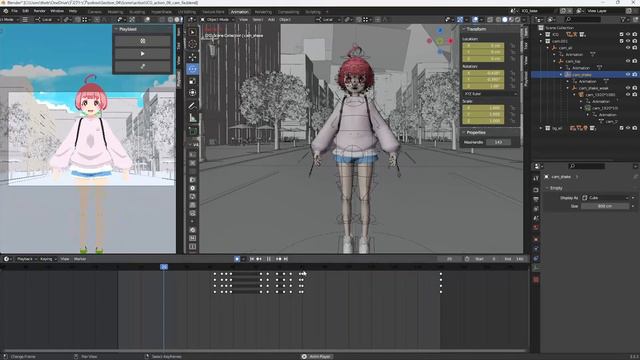The image size is (640, 360).
Task: Open the XYZ Euler rotation mode dropdown
Action: coord(491,93)
